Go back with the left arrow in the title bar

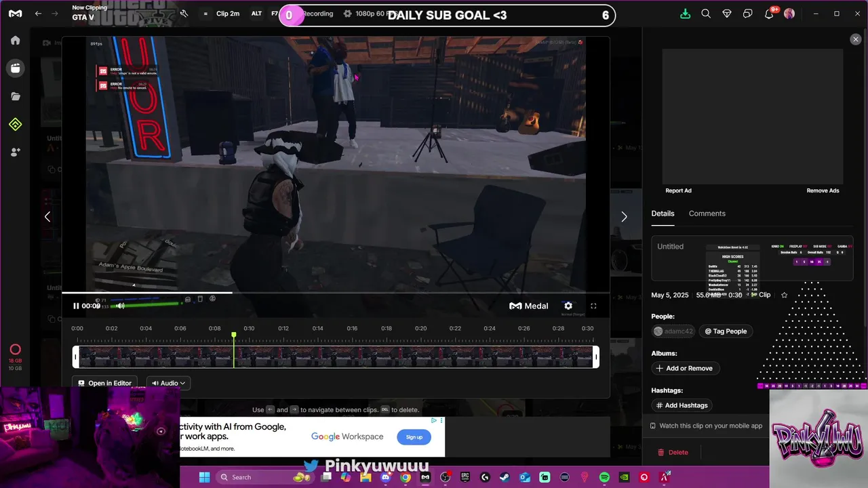(38, 14)
